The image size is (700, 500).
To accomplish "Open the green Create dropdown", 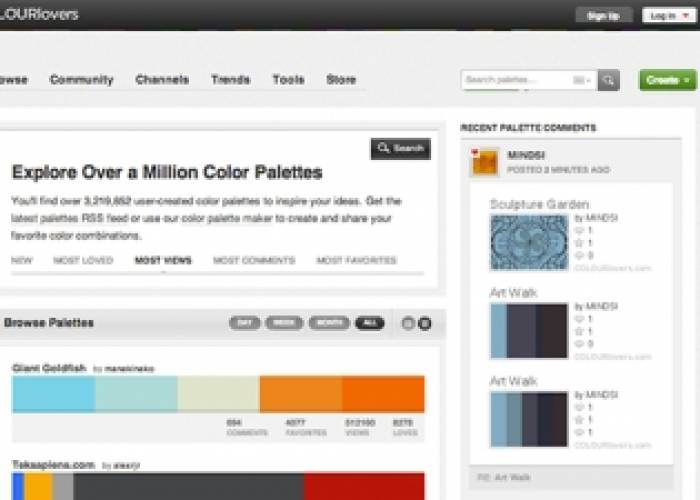I will click(x=668, y=80).
